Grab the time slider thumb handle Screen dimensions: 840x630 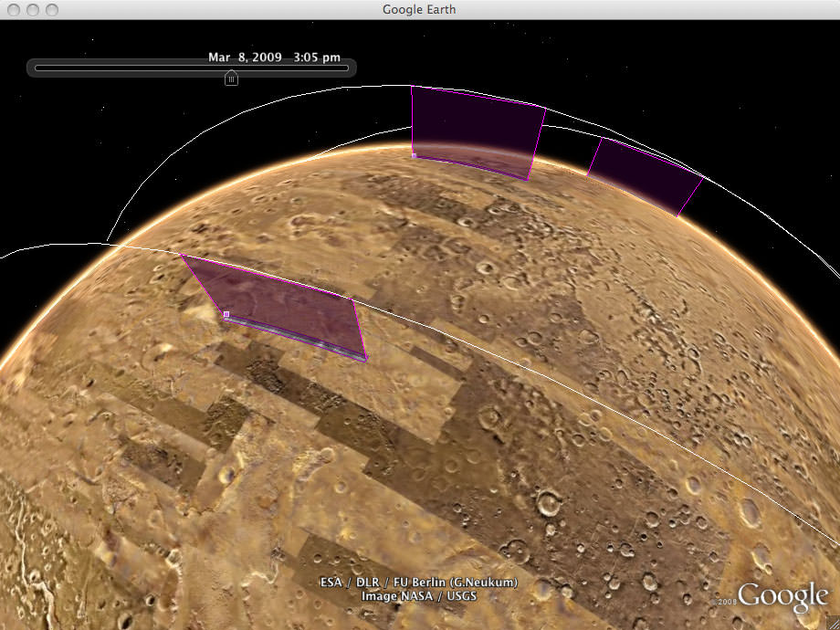[x=231, y=79]
